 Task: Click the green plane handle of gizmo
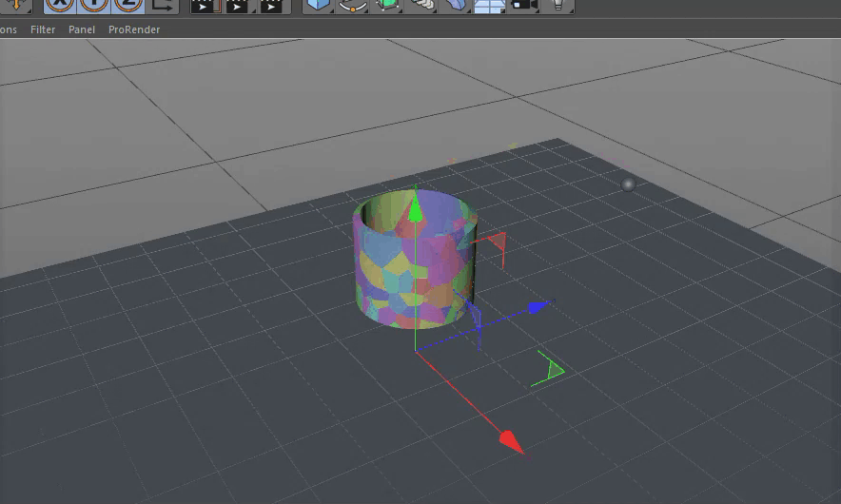(554, 368)
